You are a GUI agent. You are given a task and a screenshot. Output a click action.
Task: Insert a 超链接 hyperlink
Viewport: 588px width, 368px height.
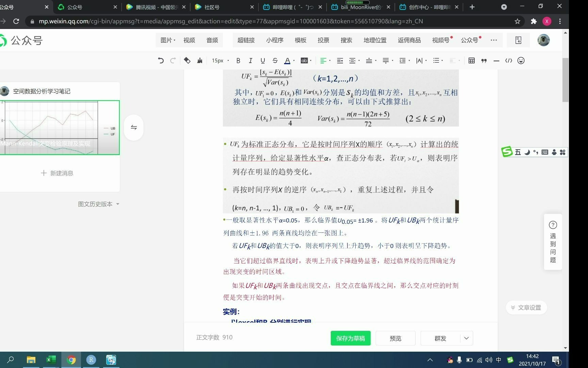(x=246, y=40)
